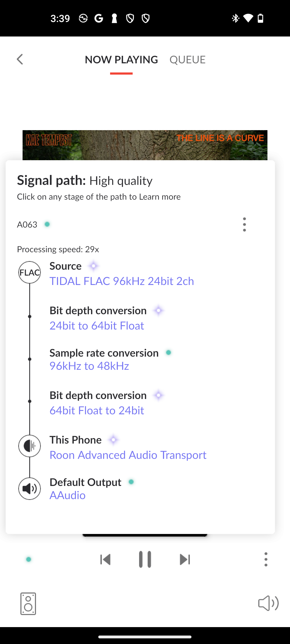Viewport: 290px width, 644px height.
Task: Open the volume control icon
Action: point(268,603)
